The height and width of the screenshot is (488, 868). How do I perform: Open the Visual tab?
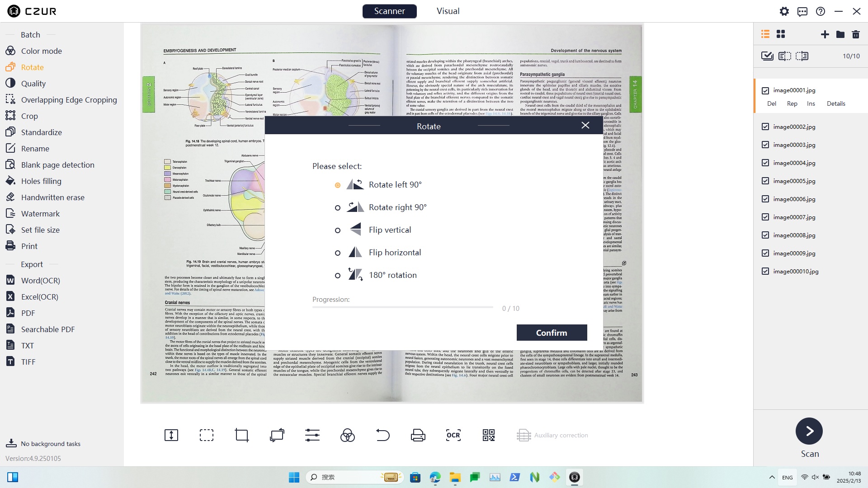click(447, 11)
